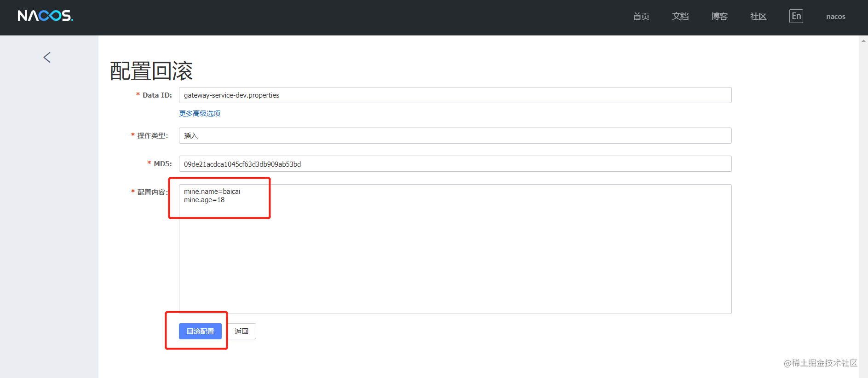This screenshot has height=378, width=868.
Task: Expand 更多高级选项 advanced options
Action: coord(200,113)
